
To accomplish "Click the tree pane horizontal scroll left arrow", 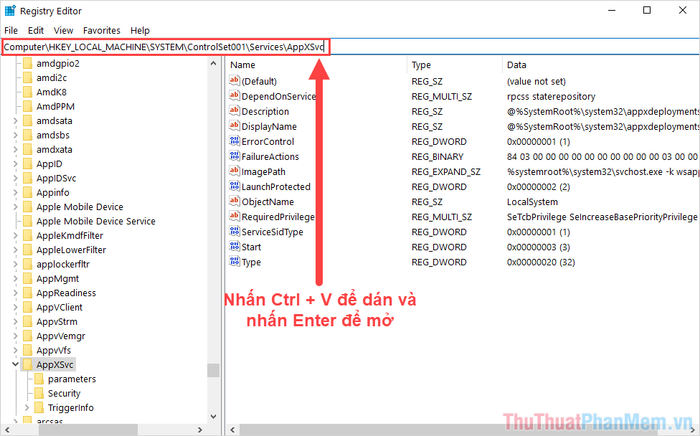I will pyautogui.click(x=7, y=430).
